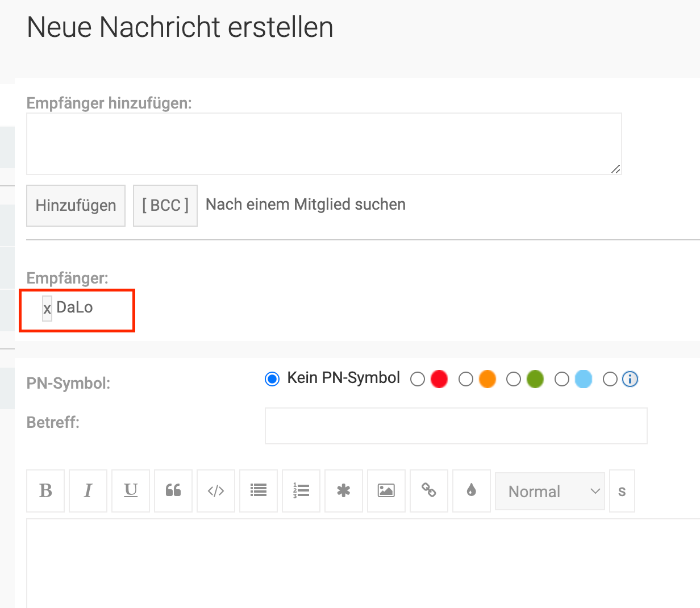Screen dimensions: 700x608
Task: Click the [BCC] button
Action: point(165,206)
